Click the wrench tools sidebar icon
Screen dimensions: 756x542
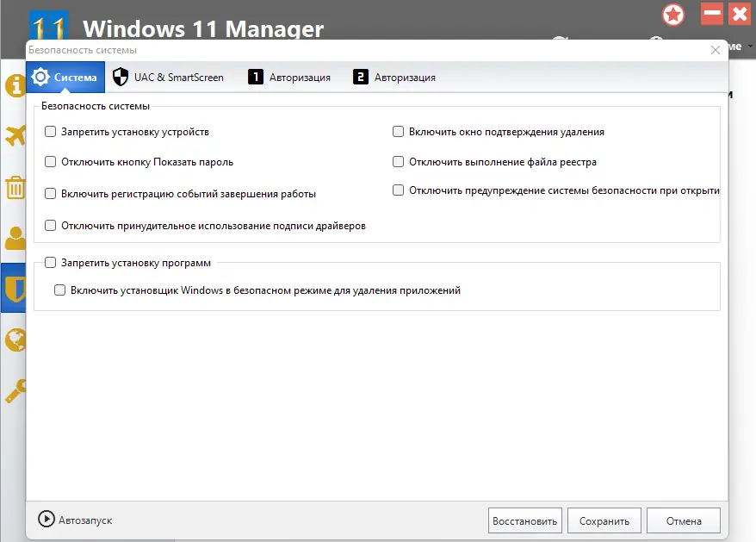14,390
